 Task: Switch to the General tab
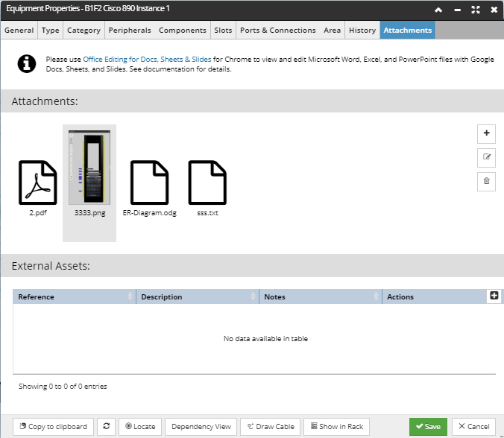click(19, 31)
